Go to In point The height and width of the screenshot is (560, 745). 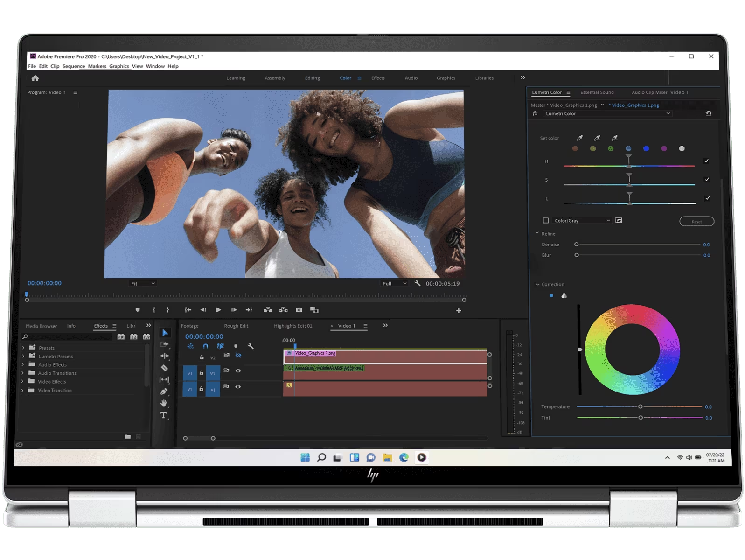point(188,310)
